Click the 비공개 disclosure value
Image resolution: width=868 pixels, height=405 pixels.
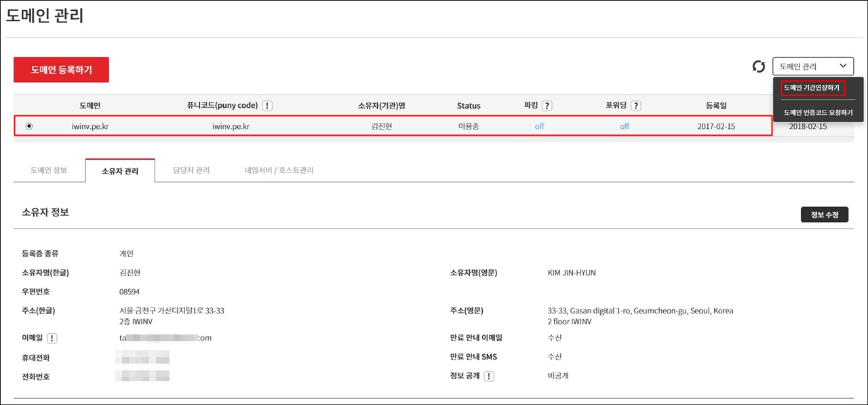pos(558,376)
